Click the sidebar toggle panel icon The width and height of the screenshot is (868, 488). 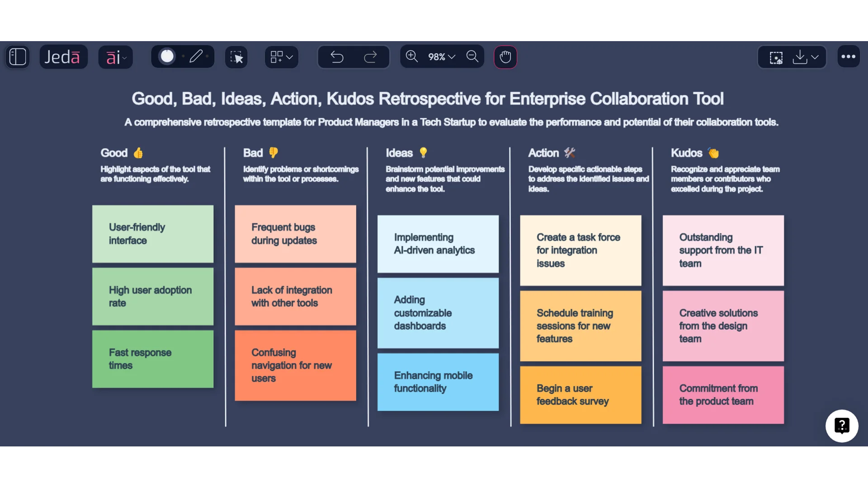16,56
